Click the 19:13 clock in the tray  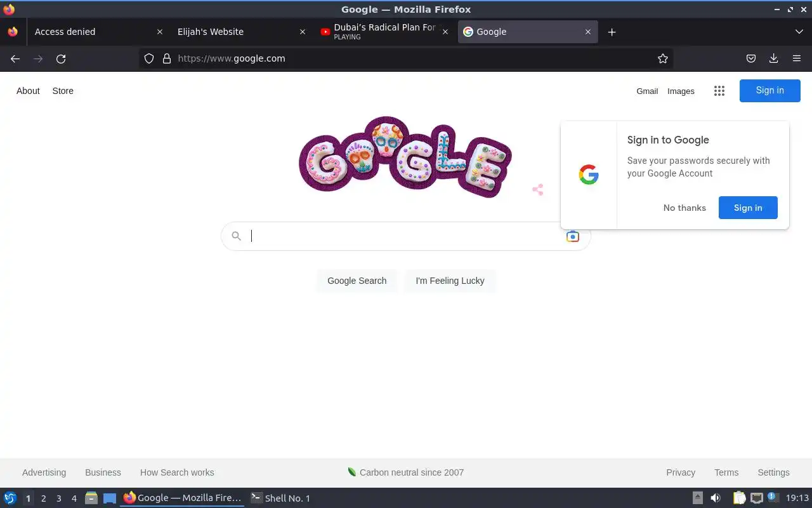pos(797,498)
